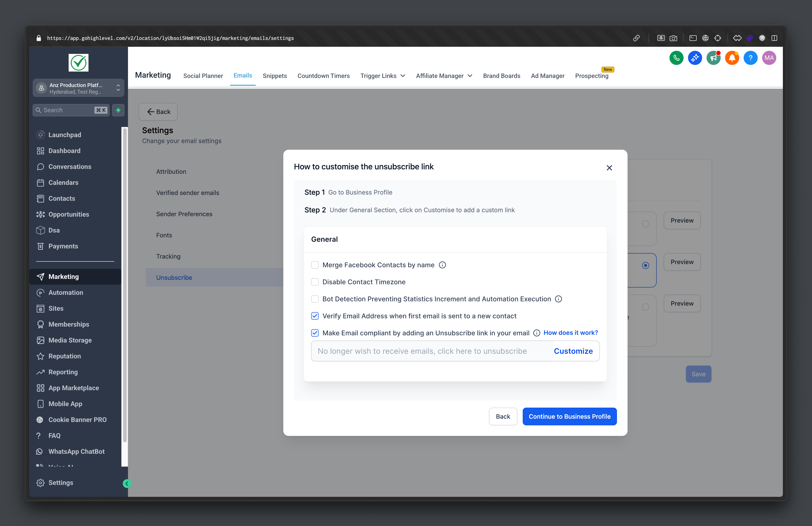Enable Disable Contact Timezone checkbox
Screen dimensions: 812x526
click(315, 282)
